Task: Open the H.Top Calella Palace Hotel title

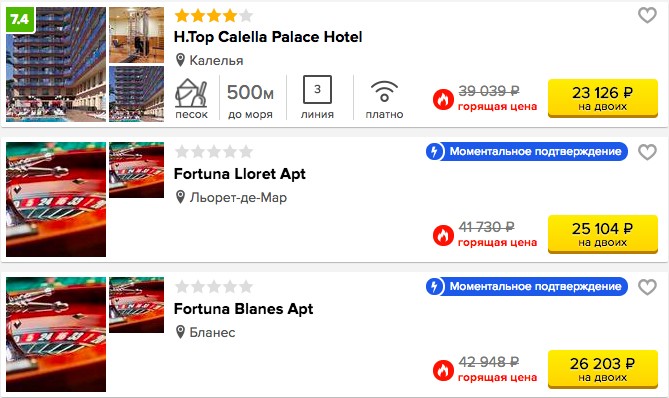Action: tap(268, 37)
